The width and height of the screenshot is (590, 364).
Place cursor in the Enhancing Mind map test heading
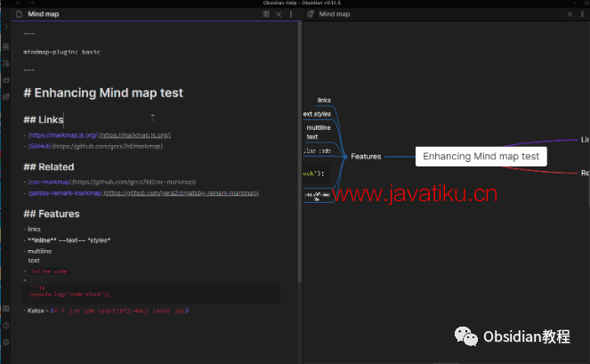pyautogui.click(x=103, y=93)
